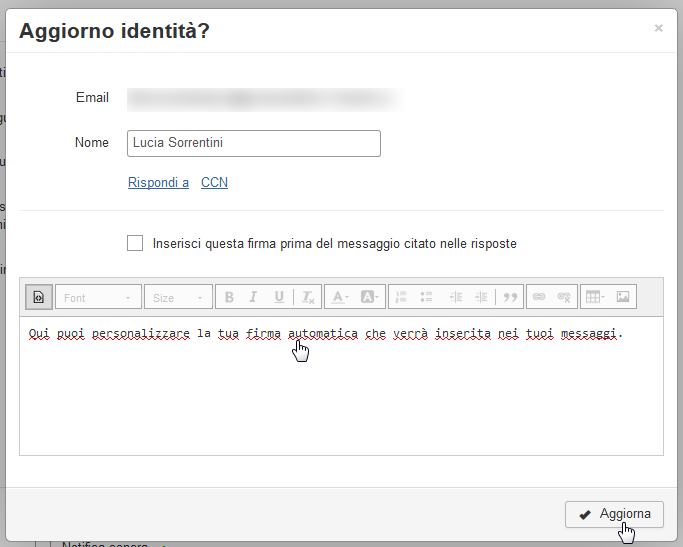Insert a bulleted list

[426, 297]
